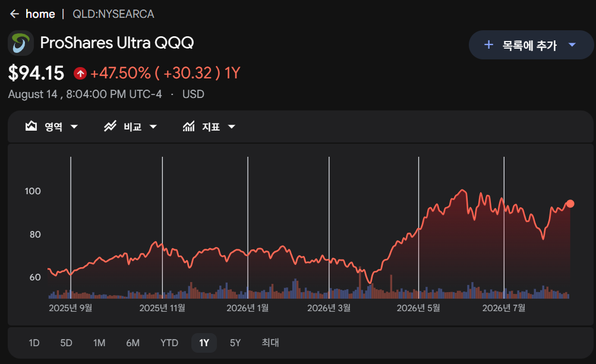Select the 5D time range
Screen dimensions: 596x364
click(x=66, y=343)
